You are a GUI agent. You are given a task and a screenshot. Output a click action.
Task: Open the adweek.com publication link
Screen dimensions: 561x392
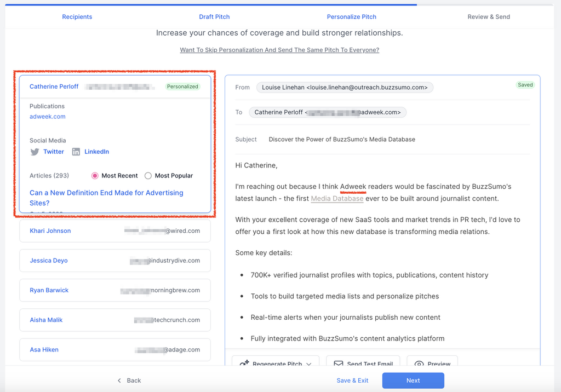(x=48, y=117)
